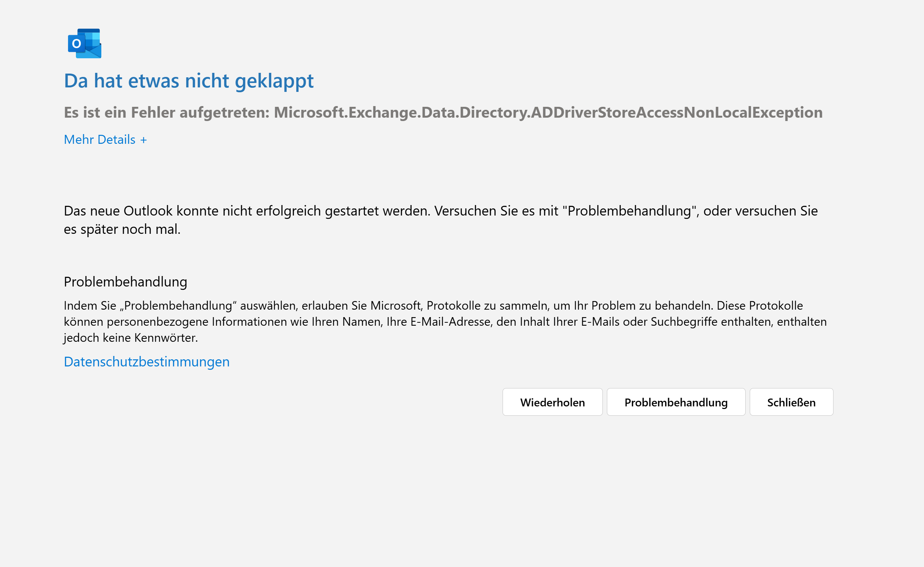Expand 'Mehr Details +' to show error details
Viewport: 924px width, 567px height.
tap(105, 139)
